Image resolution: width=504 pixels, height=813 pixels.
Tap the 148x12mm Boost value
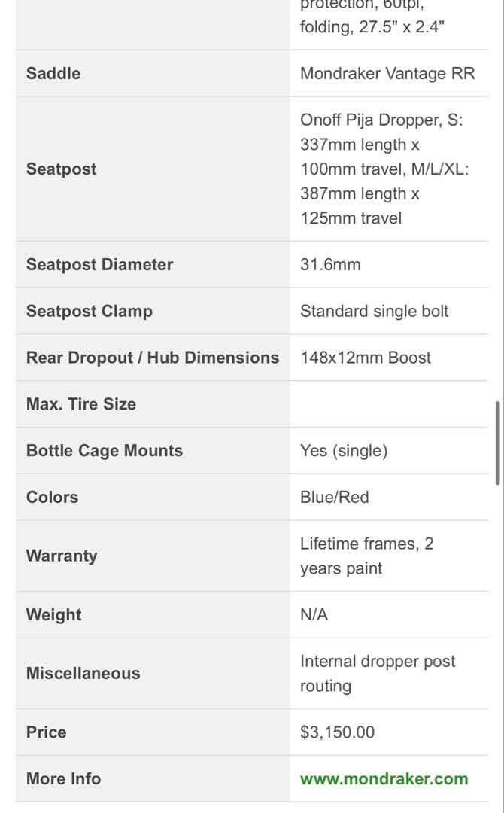tap(366, 358)
